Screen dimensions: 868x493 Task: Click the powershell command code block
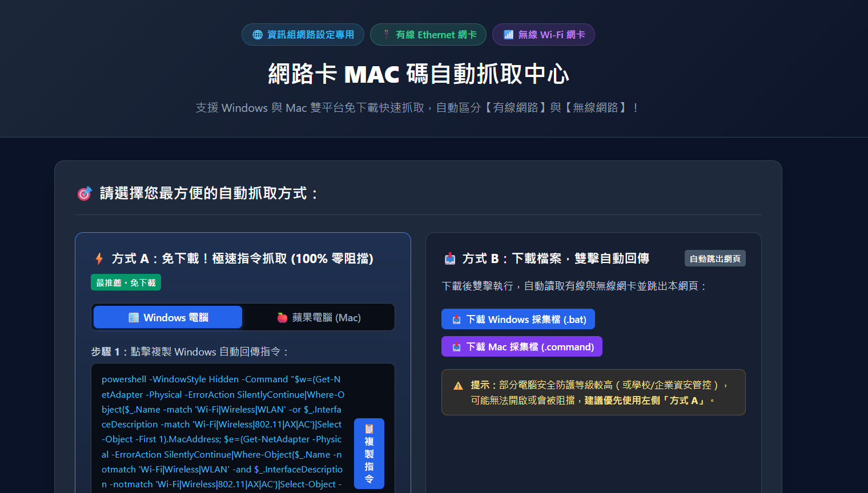[x=223, y=432]
